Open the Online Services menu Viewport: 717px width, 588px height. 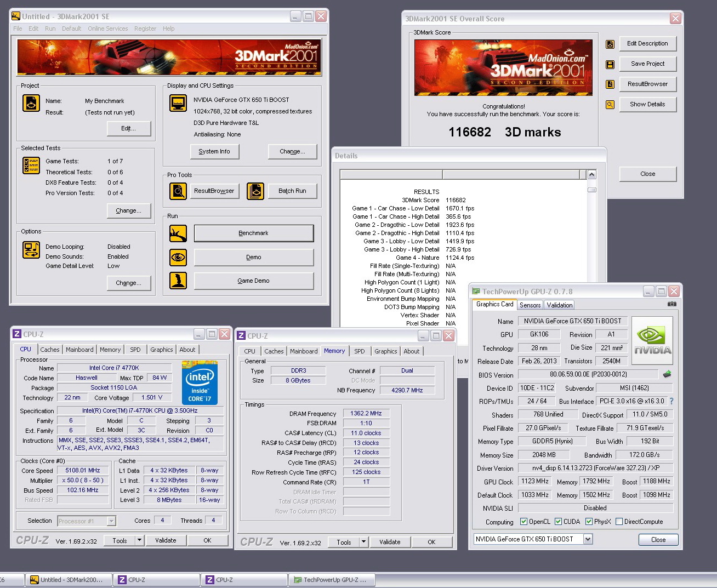[x=108, y=28]
